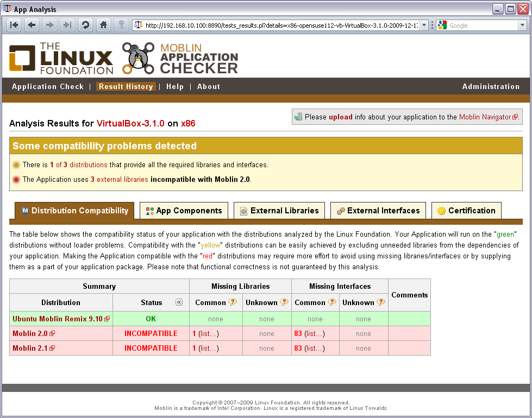Viewport: 532px width, 418px height.
Task: Click external link icon next to Moblin 2.1
Action: tap(52, 348)
